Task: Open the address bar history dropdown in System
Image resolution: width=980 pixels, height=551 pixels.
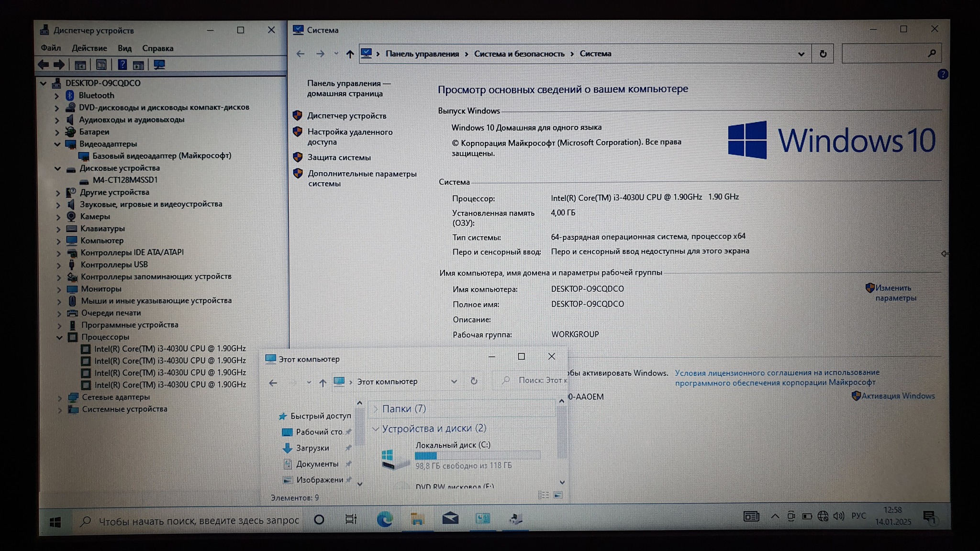Action: click(801, 54)
